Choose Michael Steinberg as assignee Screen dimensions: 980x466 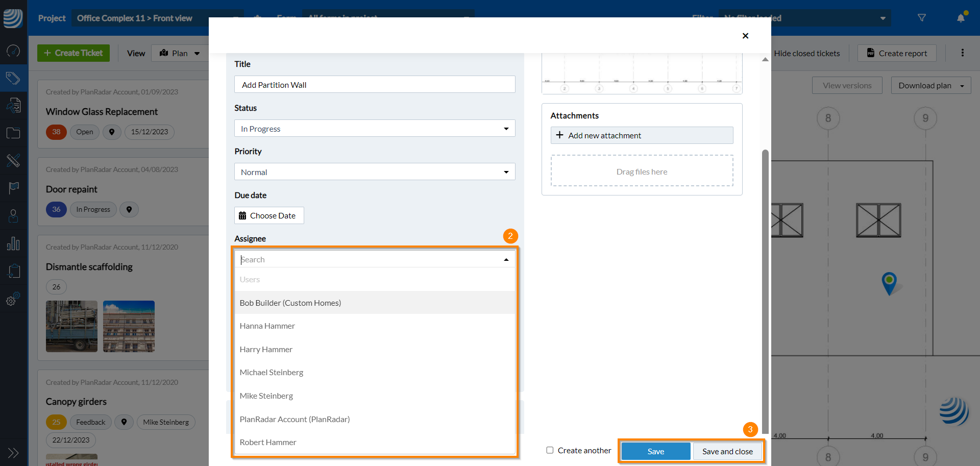(272, 373)
